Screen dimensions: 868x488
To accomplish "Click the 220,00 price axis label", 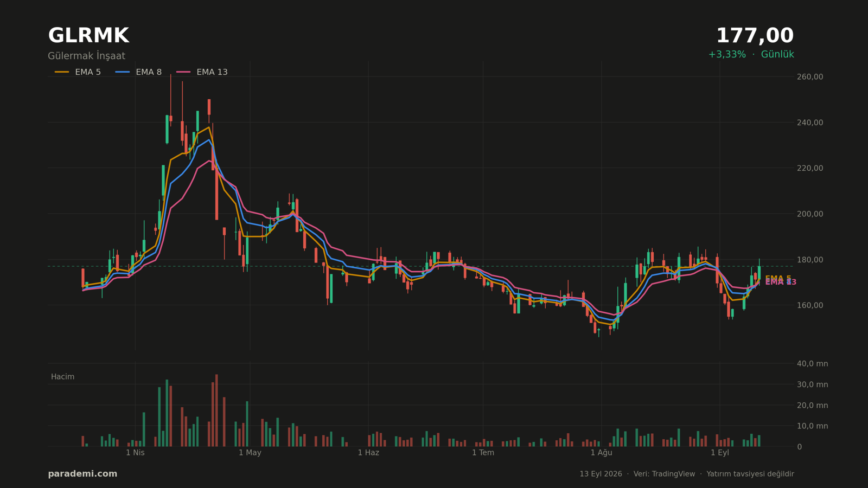I will [810, 168].
